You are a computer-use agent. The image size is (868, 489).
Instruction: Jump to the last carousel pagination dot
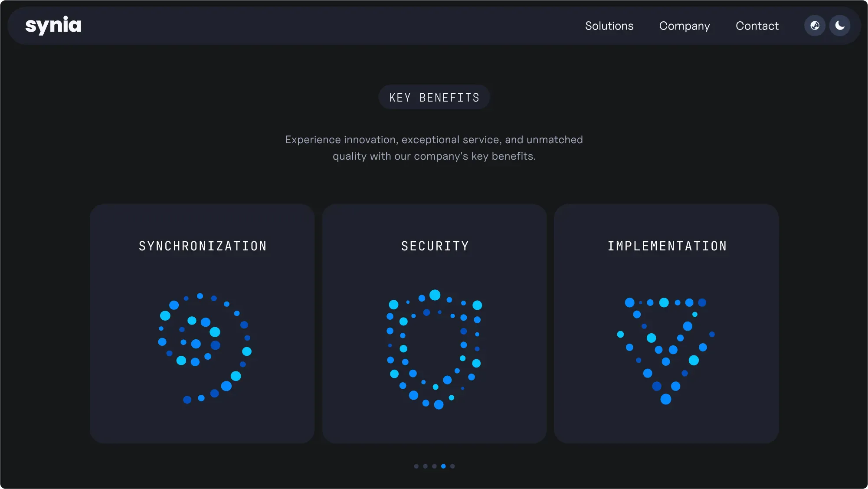tap(452, 466)
